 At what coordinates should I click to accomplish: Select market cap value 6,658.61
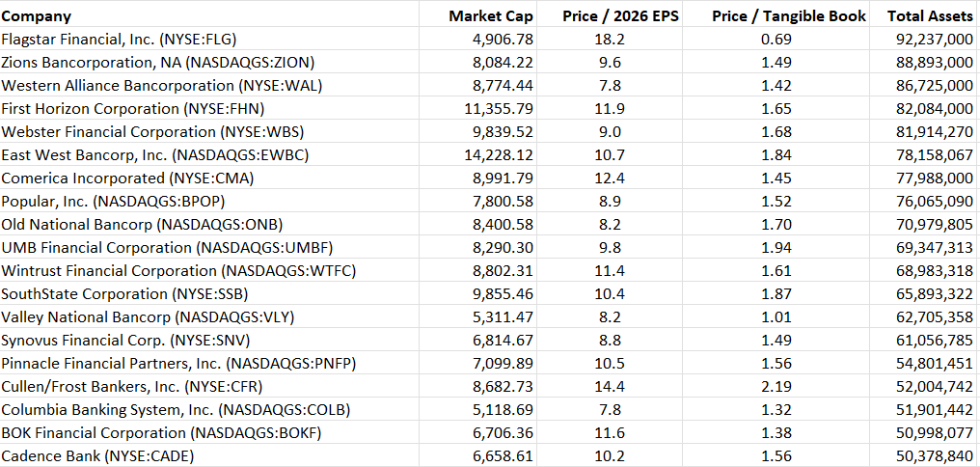tap(504, 455)
